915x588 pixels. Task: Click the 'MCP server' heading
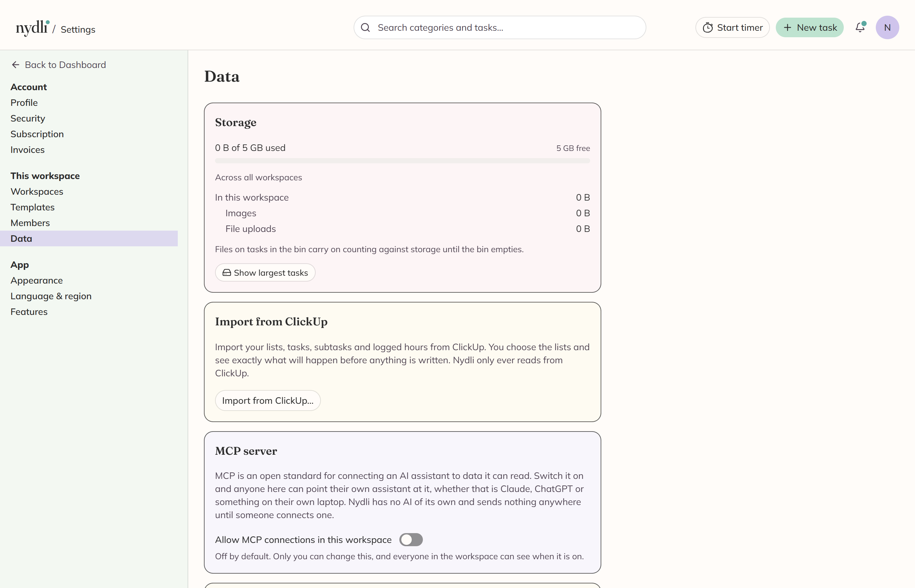coord(246,451)
